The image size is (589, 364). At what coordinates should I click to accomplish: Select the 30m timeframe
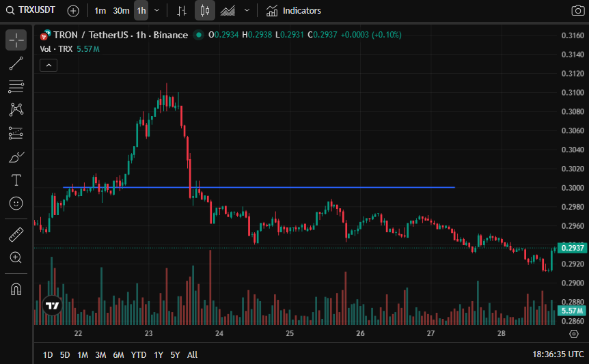pyautogui.click(x=121, y=11)
